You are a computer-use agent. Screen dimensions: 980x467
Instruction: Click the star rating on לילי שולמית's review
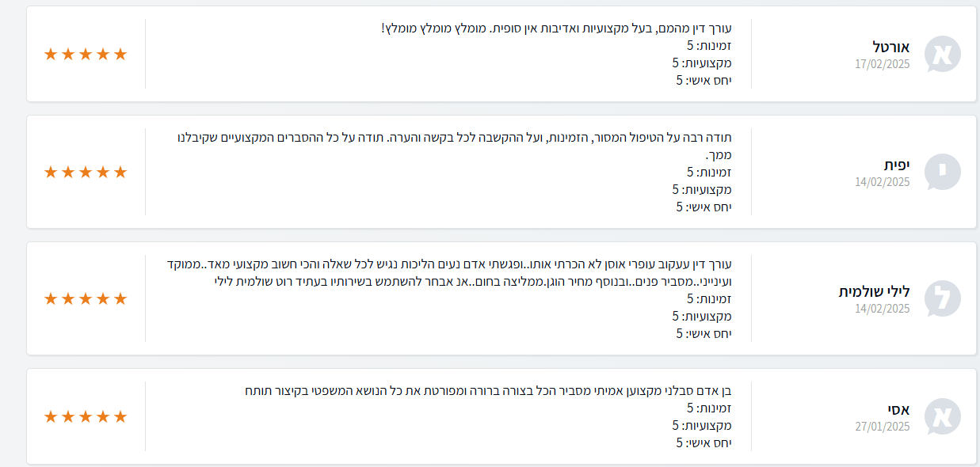tap(86, 298)
